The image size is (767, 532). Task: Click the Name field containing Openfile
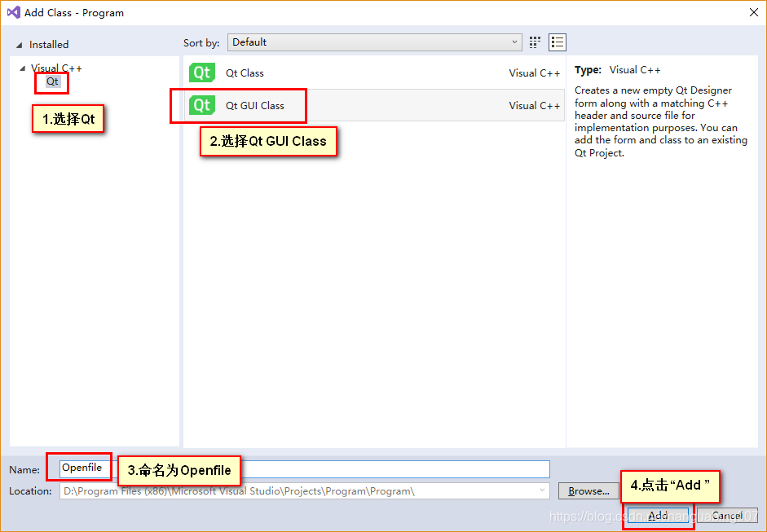(304, 469)
